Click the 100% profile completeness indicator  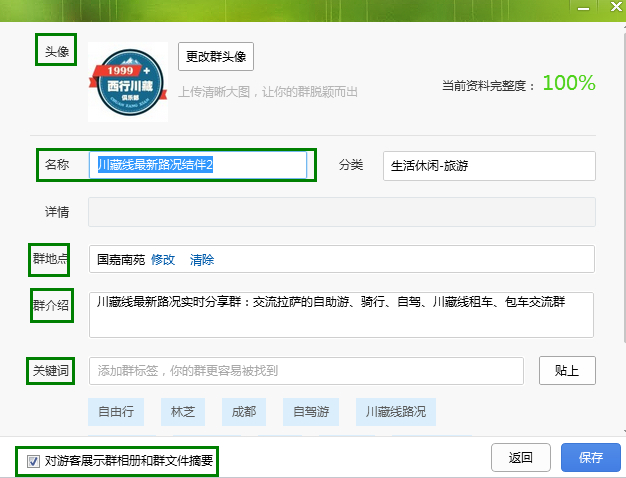click(568, 83)
